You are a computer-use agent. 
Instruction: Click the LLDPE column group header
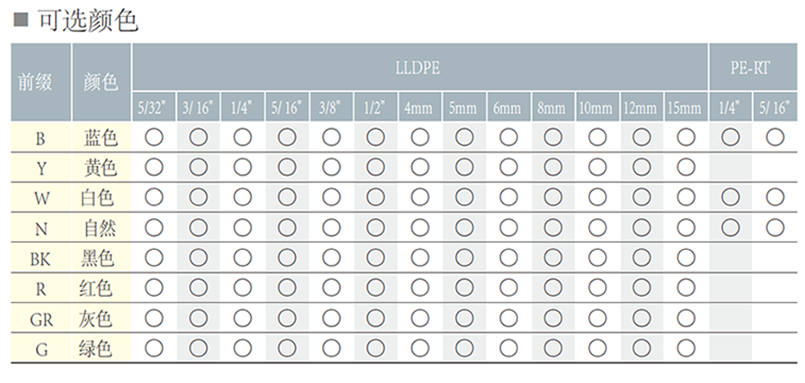420,67
